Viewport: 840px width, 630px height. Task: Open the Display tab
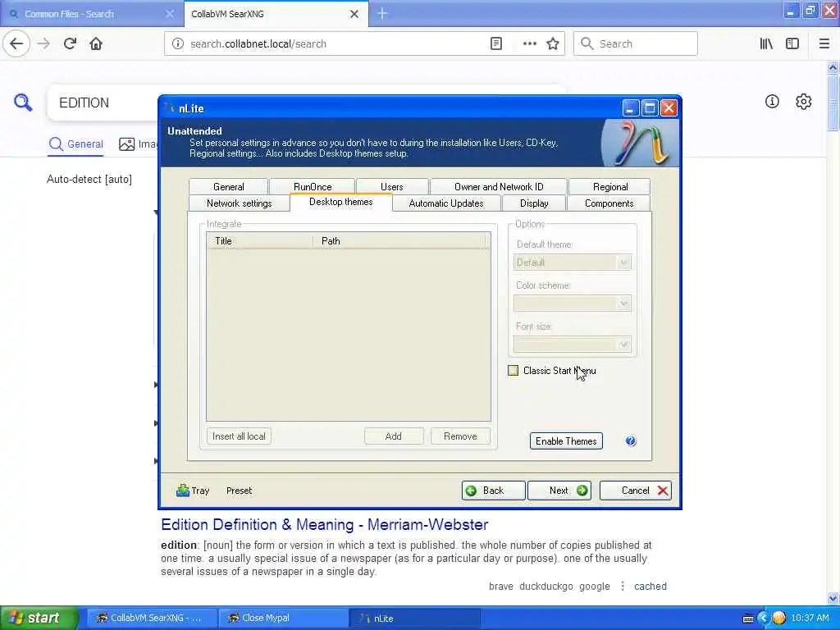(534, 203)
